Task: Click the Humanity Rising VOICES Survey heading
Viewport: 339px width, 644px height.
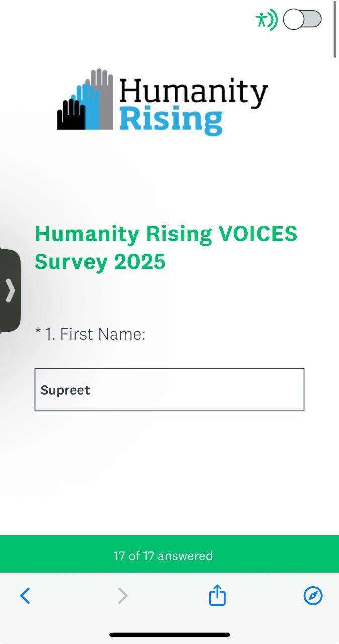Action: coord(166,234)
